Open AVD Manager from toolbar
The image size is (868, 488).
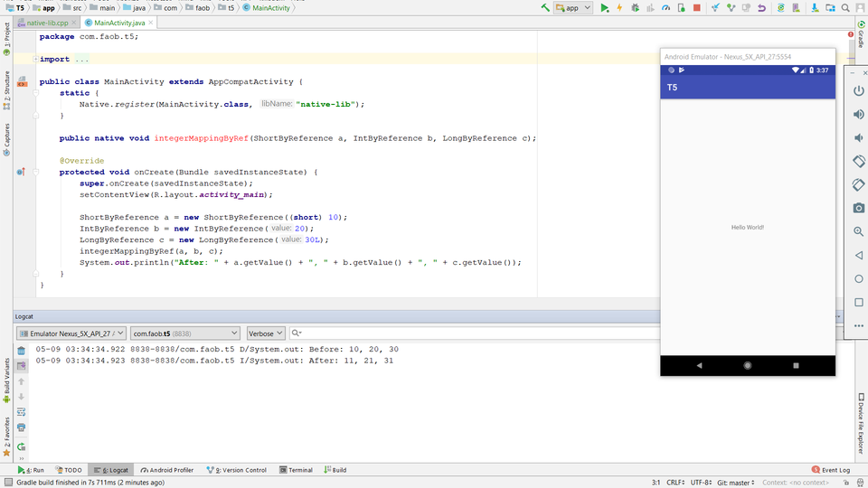point(796,8)
